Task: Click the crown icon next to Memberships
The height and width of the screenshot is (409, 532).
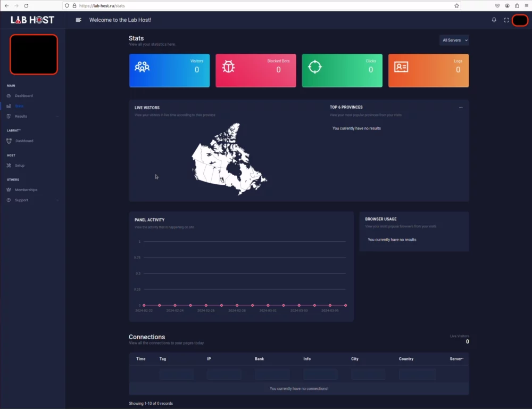Action: coord(10,190)
